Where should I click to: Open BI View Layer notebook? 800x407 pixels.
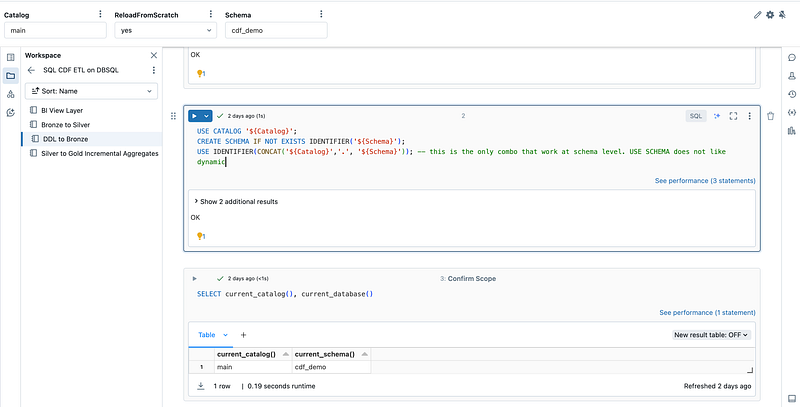(62, 110)
